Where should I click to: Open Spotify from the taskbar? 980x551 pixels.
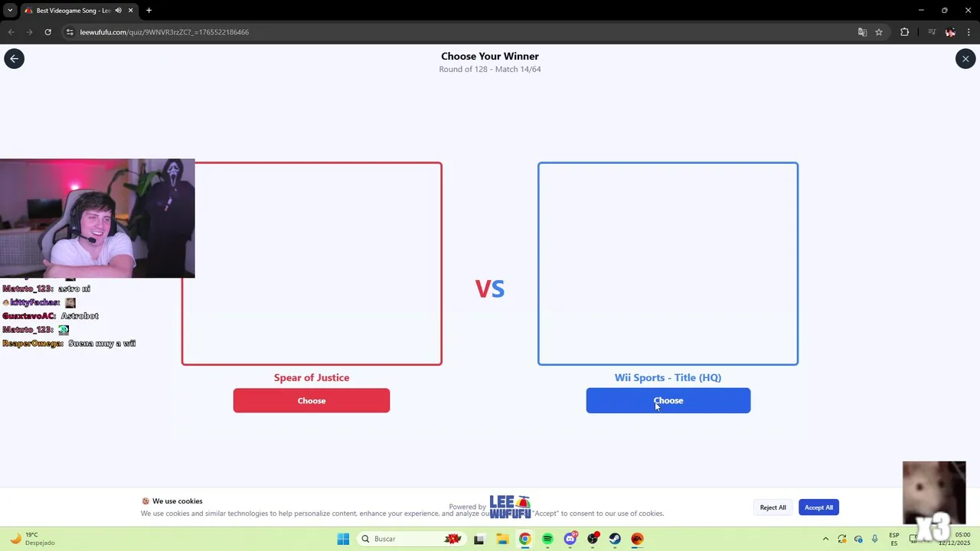[x=547, y=539]
